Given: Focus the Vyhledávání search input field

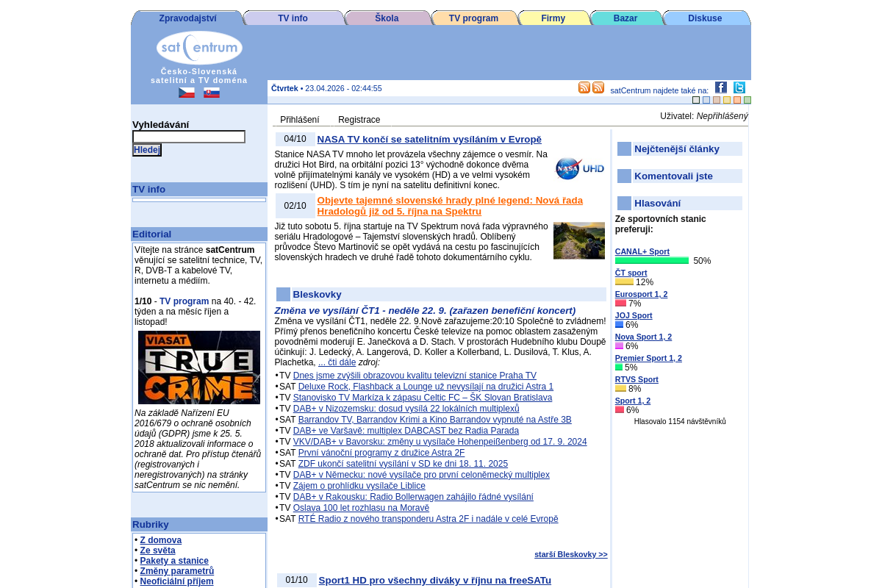Looking at the screenshot, I should (189, 137).
